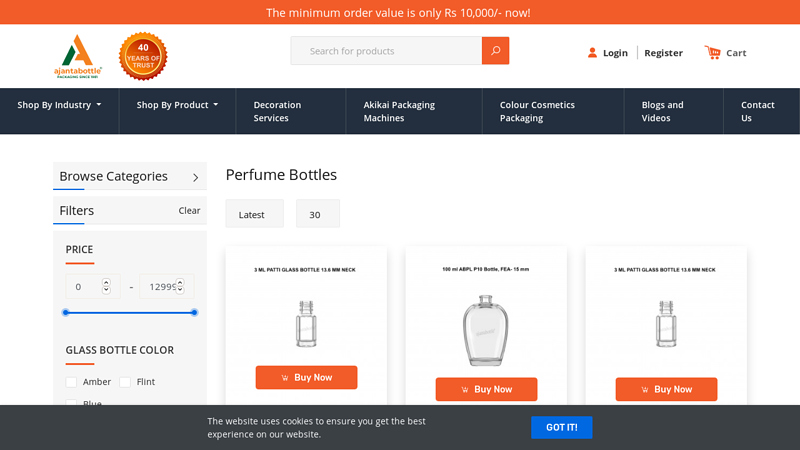Open the Cart text link
Image resolution: width=800 pixels, height=450 pixels.
[736, 53]
